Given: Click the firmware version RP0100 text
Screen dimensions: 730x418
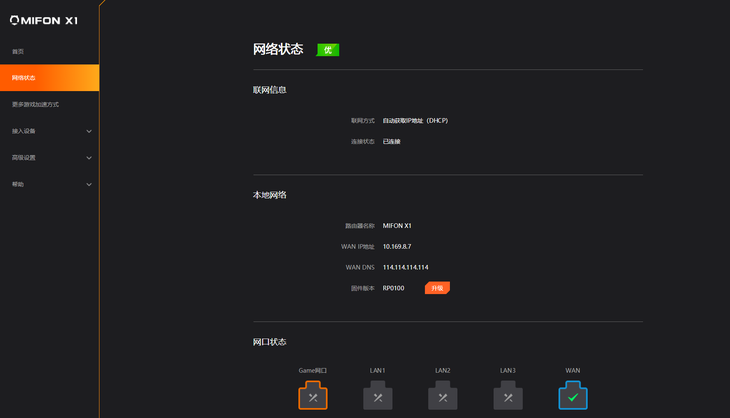Looking at the screenshot, I should point(393,288).
